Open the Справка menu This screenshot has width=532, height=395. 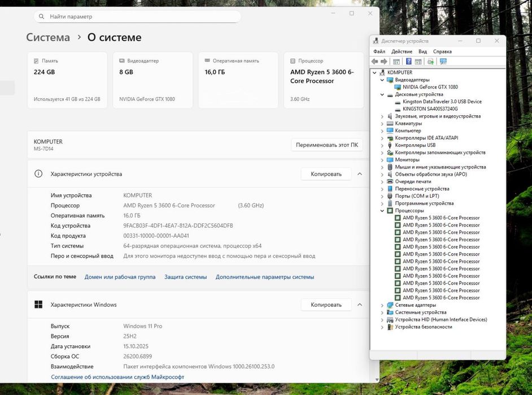click(x=442, y=51)
